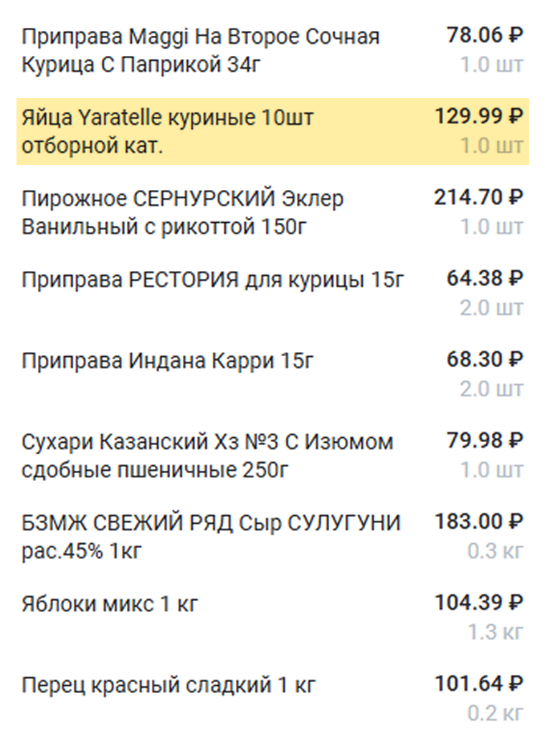545x756 pixels.
Task: Select the 214.70 ₽ eclair price
Action: point(478,197)
